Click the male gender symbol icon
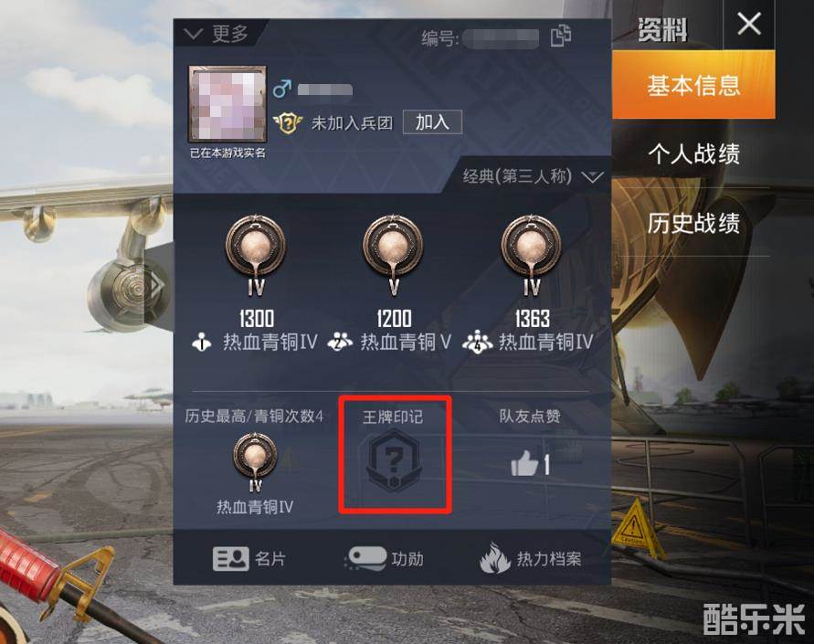This screenshot has height=644, width=814. click(x=282, y=89)
